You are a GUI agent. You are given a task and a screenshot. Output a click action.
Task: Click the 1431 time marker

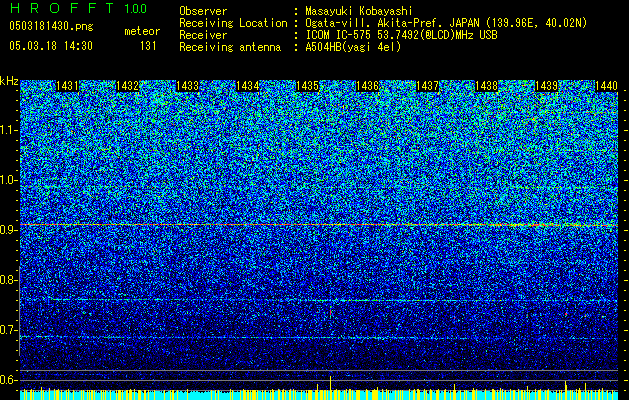(x=67, y=86)
